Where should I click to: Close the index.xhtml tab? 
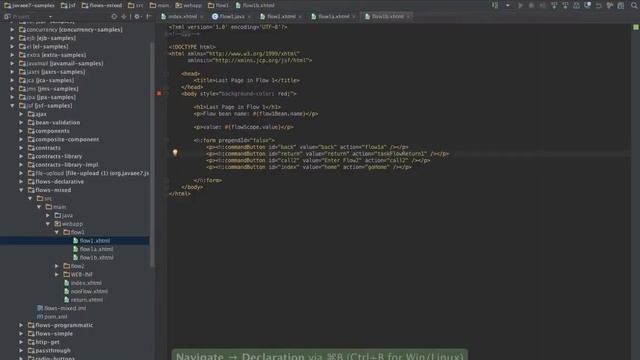click(x=202, y=17)
